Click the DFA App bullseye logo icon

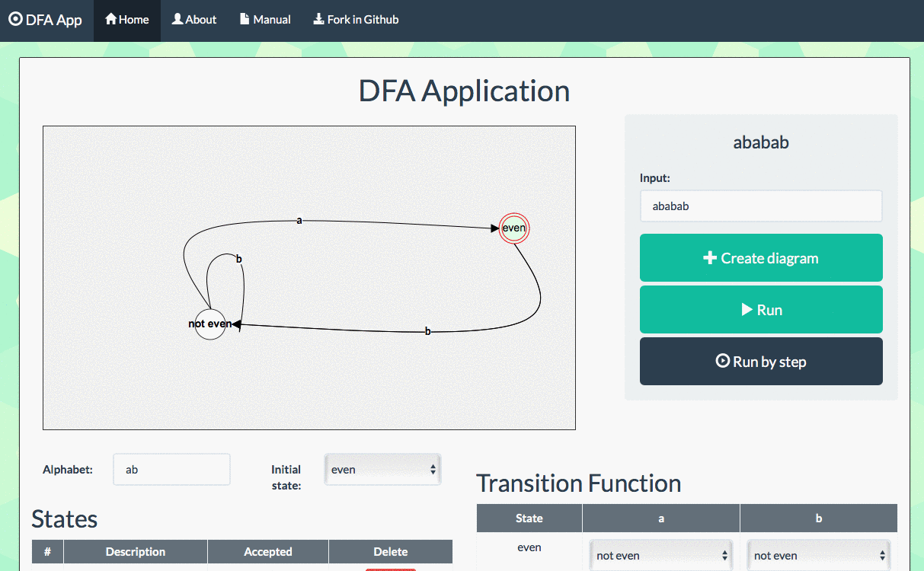tap(14, 20)
